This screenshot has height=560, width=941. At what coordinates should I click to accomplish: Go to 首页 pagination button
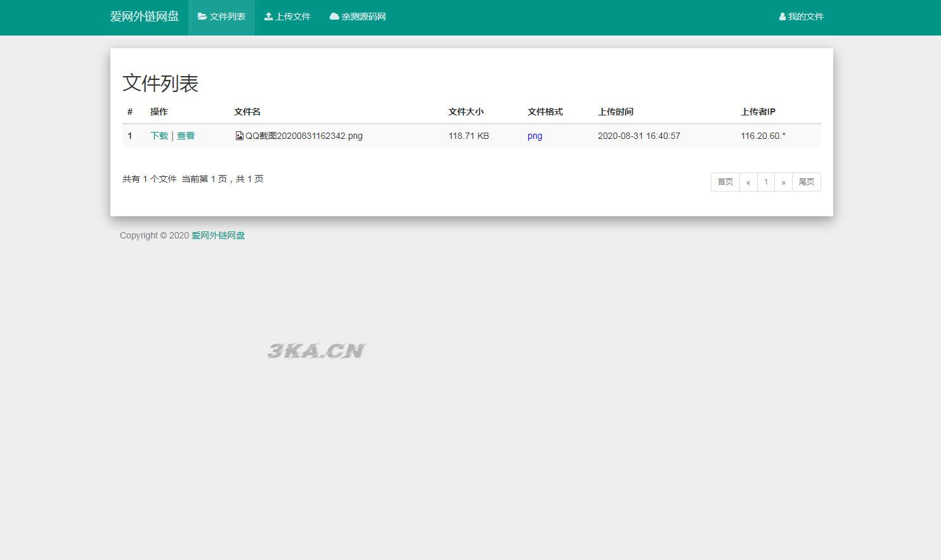click(x=725, y=182)
